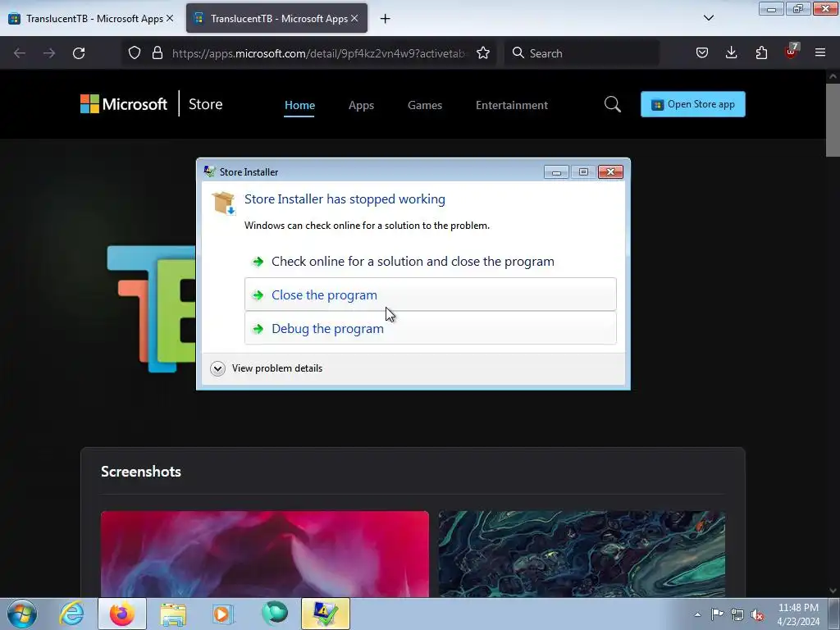Close the Store Installer dialog

pos(610,172)
